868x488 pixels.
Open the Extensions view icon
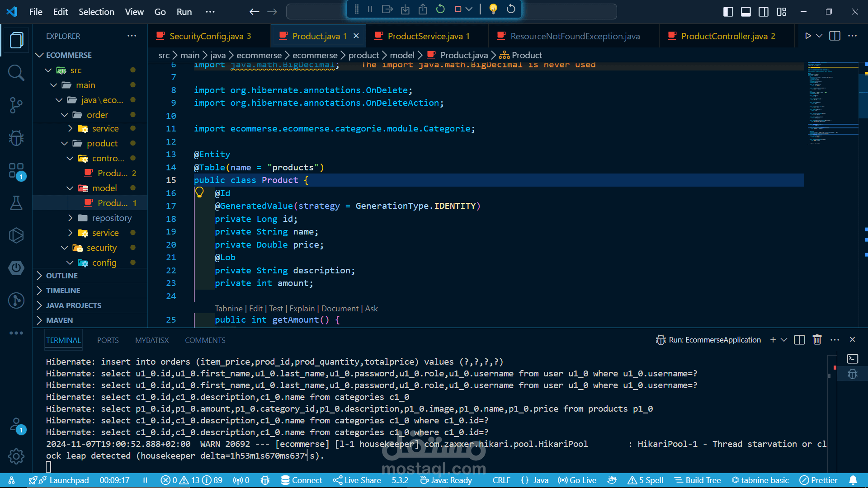pos(16,171)
